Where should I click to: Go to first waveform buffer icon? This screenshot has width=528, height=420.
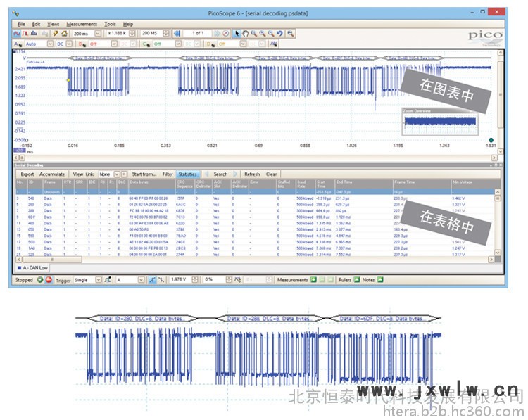[x=177, y=33]
